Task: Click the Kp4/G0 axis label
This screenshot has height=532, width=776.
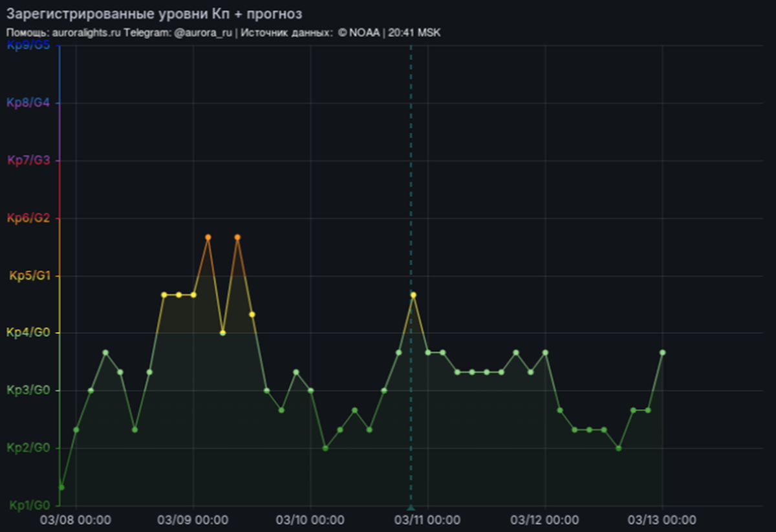Action: [28, 333]
